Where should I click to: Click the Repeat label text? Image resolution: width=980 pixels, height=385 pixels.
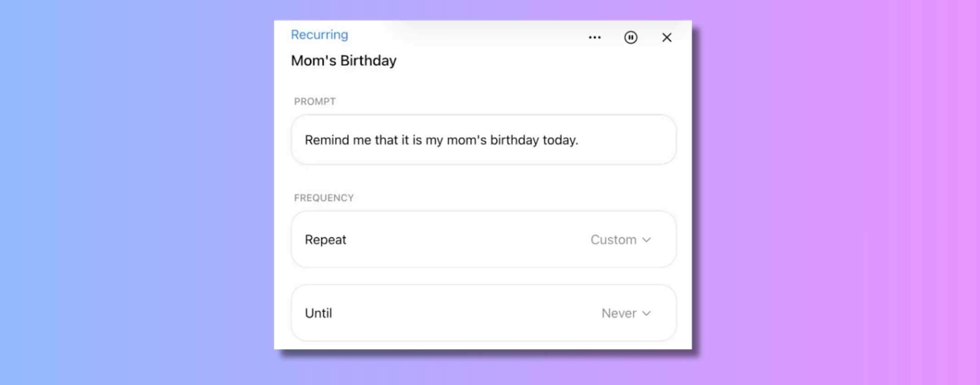[325, 240]
